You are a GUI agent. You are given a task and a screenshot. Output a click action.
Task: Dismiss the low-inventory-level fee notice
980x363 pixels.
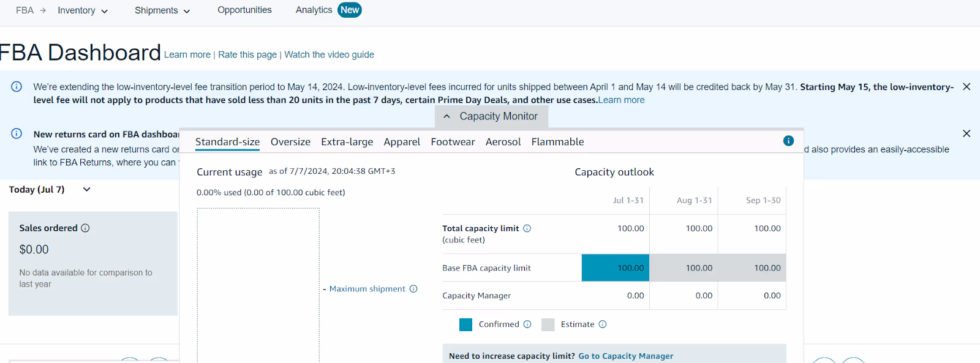[x=967, y=86]
